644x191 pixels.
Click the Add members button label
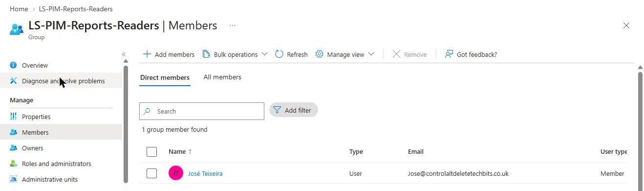174,54
